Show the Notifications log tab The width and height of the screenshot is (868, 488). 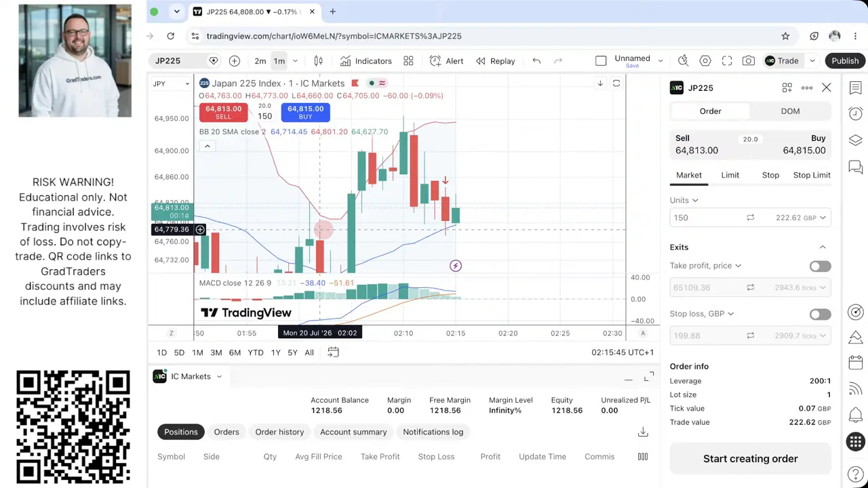click(433, 432)
